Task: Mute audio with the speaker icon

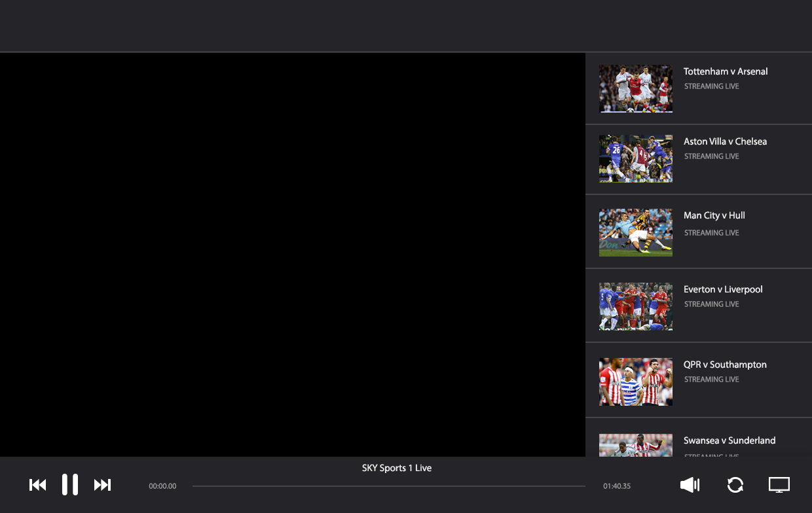Action: [x=690, y=485]
